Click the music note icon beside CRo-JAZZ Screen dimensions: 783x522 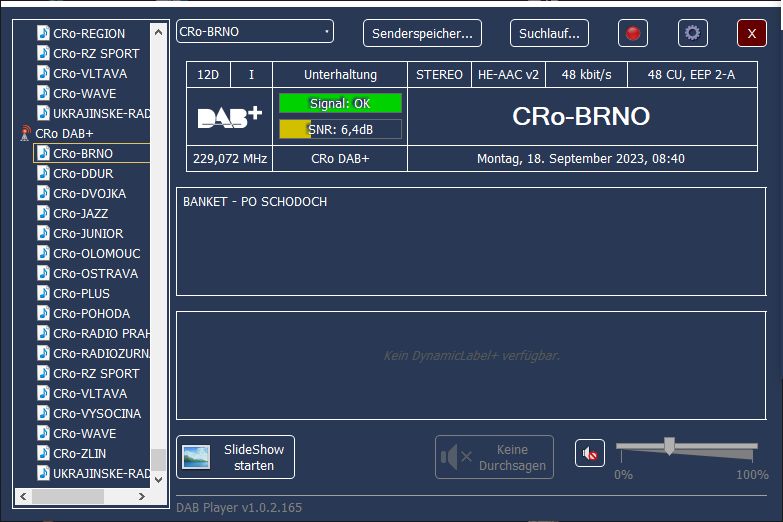[43, 213]
